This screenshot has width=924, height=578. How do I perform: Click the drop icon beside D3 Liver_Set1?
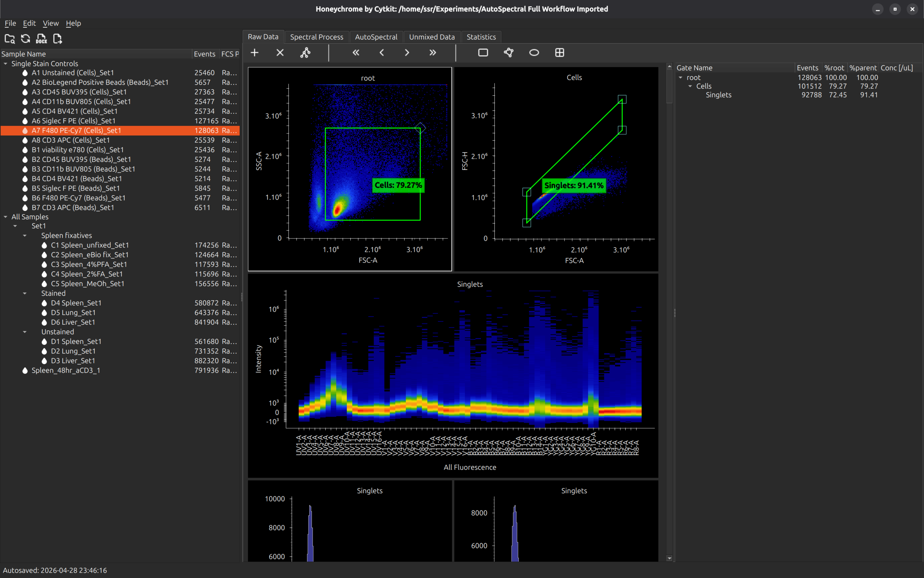[x=44, y=361]
